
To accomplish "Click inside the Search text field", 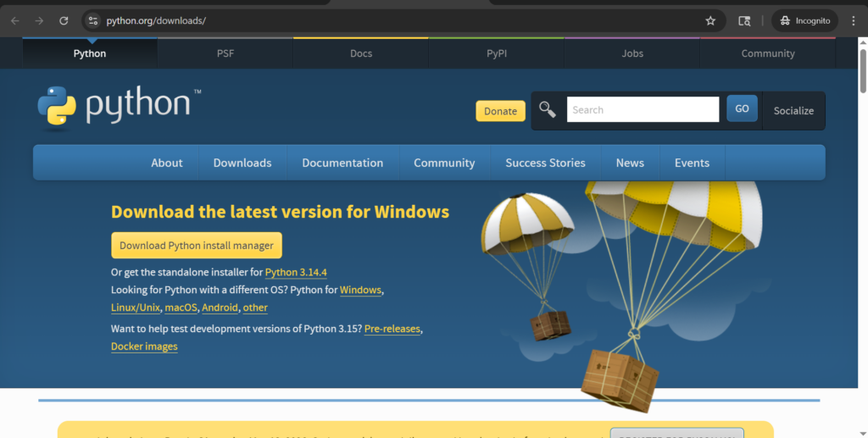I will point(643,109).
